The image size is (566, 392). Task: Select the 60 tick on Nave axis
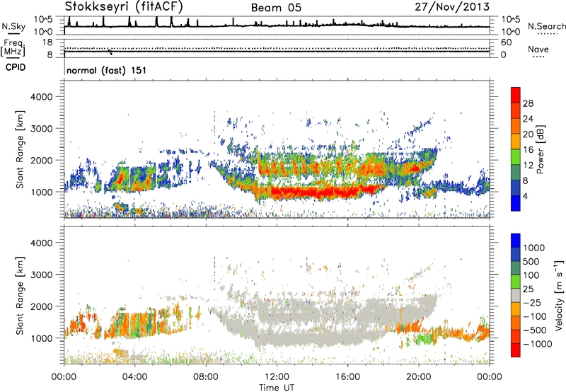click(506, 42)
